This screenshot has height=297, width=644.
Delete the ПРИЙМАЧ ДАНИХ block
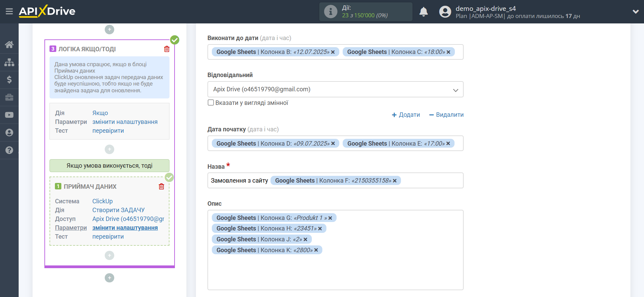[x=161, y=186]
